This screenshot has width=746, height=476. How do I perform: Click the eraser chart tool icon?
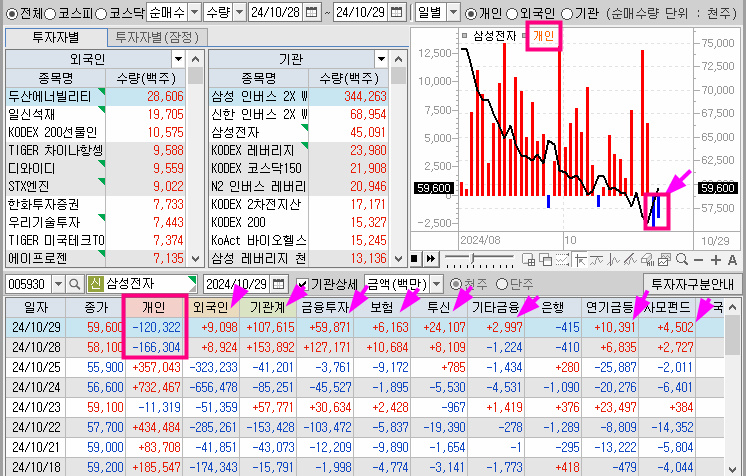648,259
